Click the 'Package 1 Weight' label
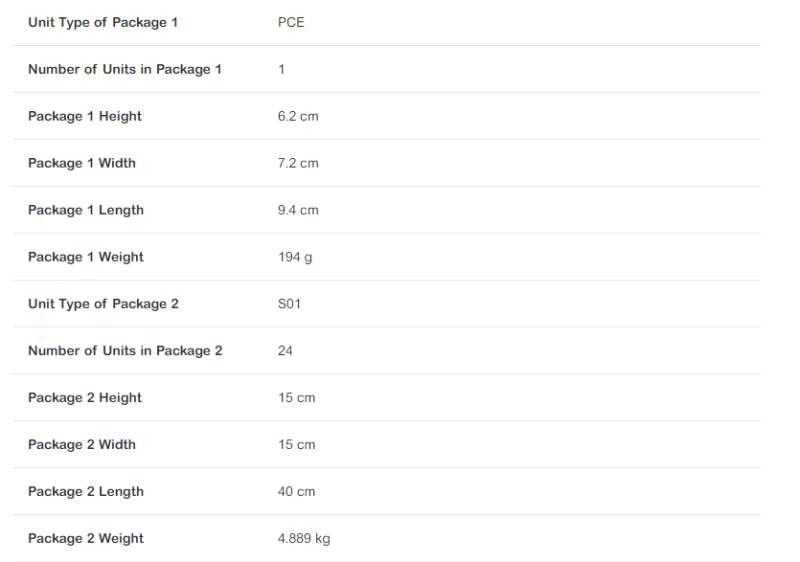 pyautogui.click(x=86, y=257)
